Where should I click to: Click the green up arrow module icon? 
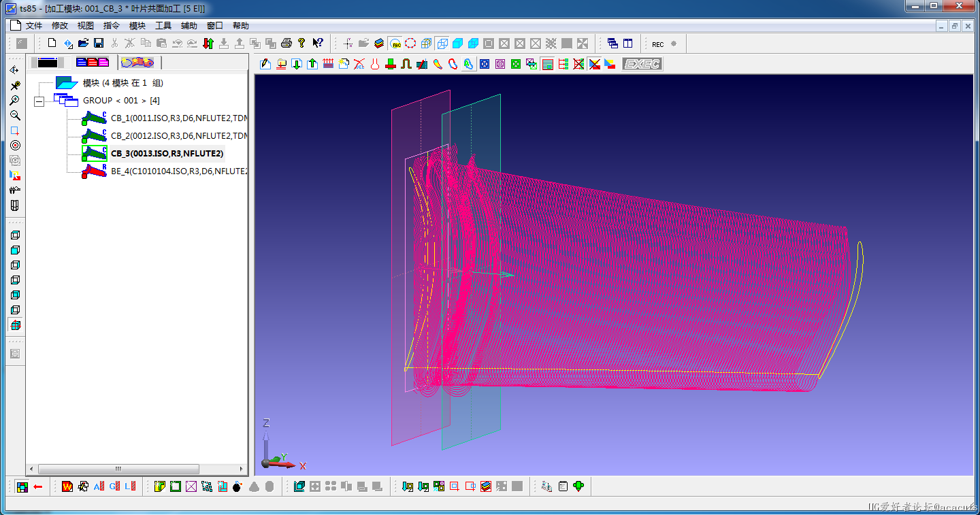[312, 64]
